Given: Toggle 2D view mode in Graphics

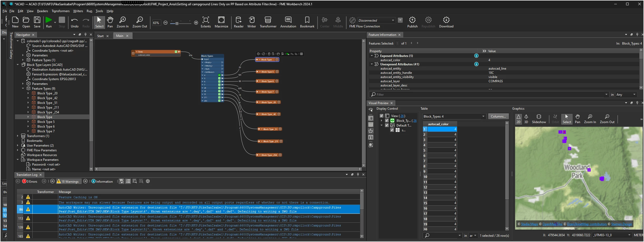Looking at the screenshot, I should (518, 119).
